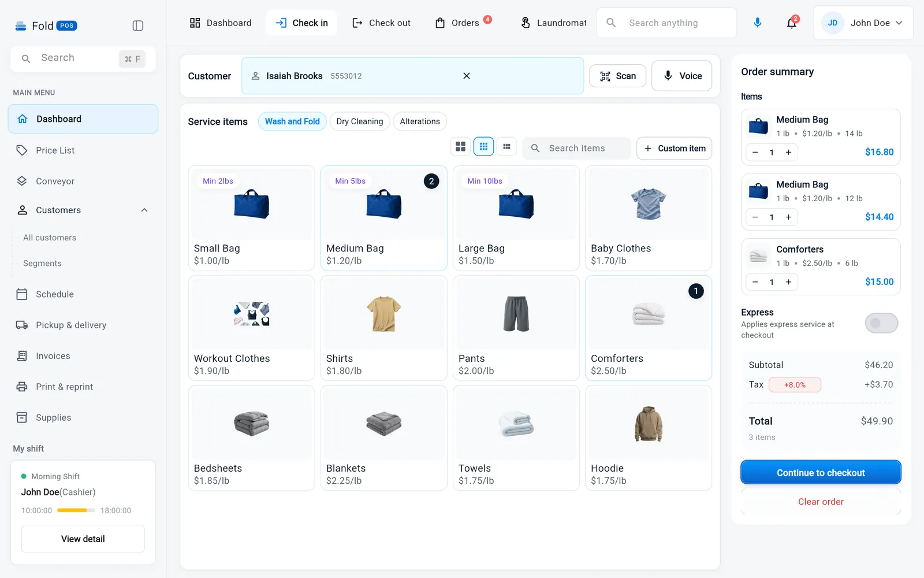The height and width of the screenshot is (578, 924).
Task: Increase quantity of 12 lb Medium Bag
Action: 788,217
